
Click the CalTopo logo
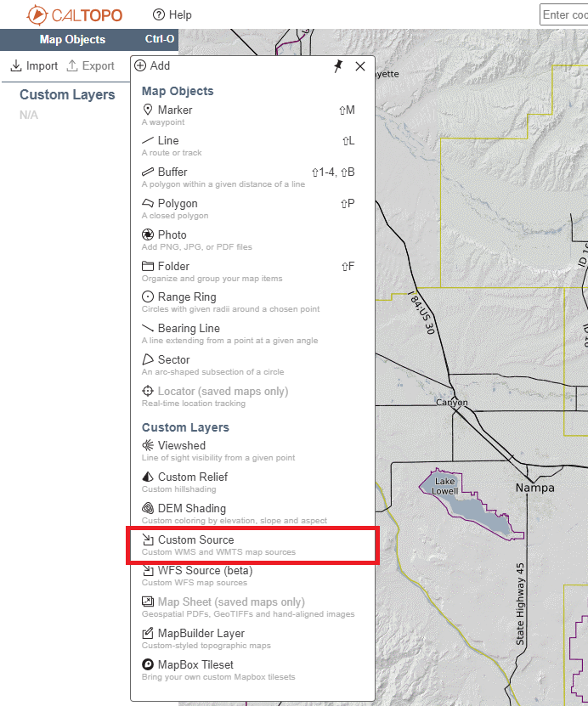click(x=74, y=14)
